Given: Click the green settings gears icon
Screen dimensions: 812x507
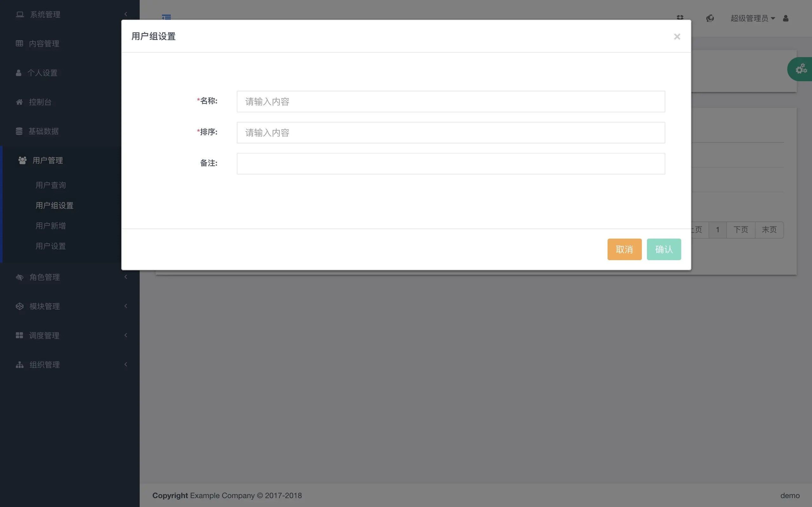Looking at the screenshot, I should pyautogui.click(x=801, y=69).
